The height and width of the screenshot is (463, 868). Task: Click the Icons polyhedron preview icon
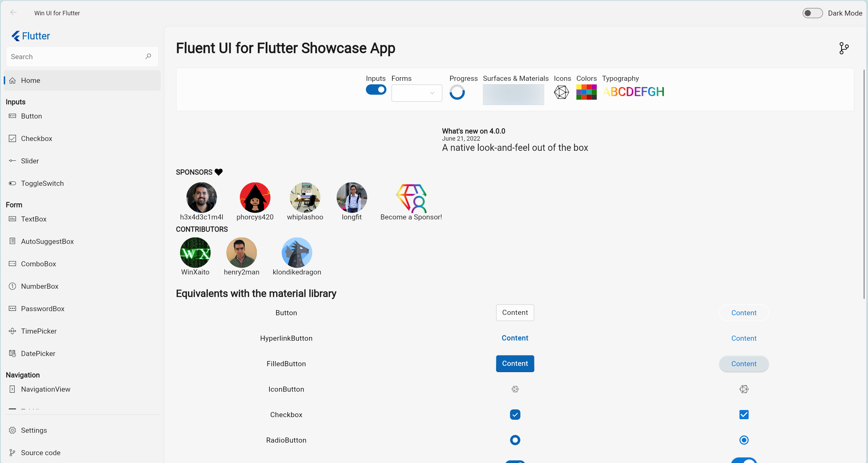click(x=561, y=92)
